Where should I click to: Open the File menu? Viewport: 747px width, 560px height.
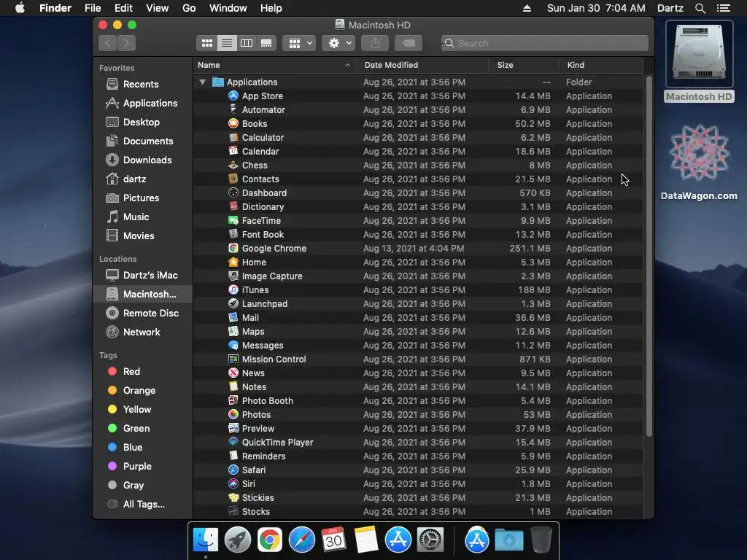tap(93, 8)
